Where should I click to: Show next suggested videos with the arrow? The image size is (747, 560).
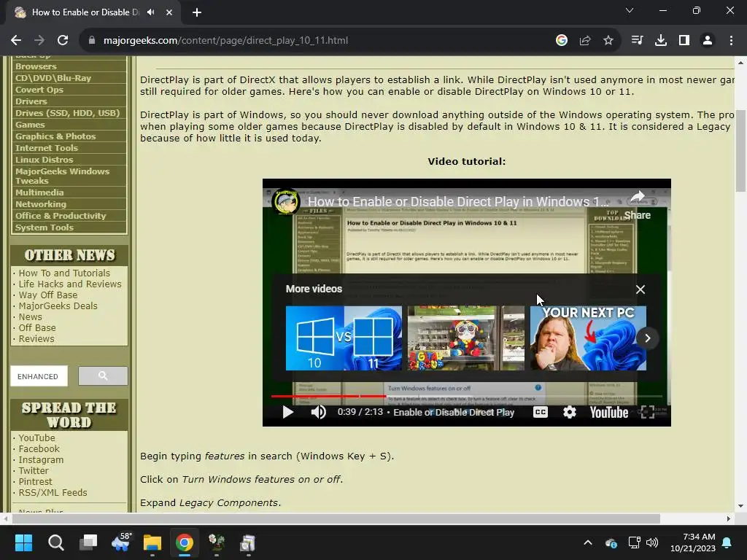(648, 338)
